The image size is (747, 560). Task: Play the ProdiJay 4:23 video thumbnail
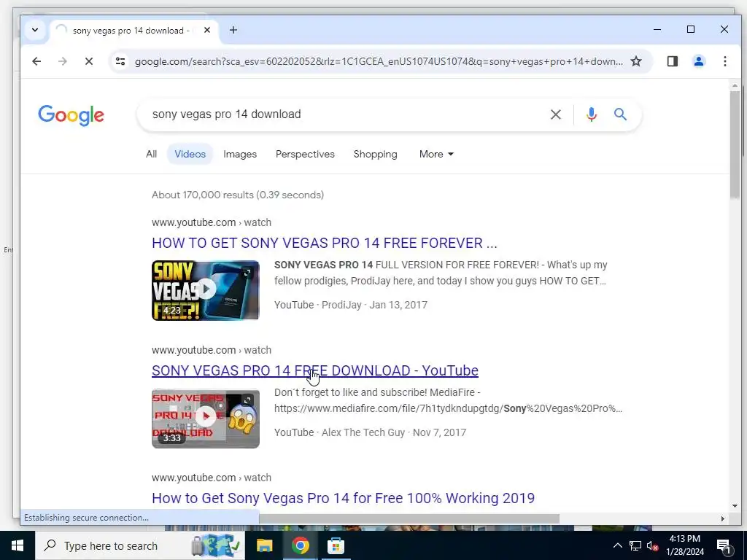point(205,290)
